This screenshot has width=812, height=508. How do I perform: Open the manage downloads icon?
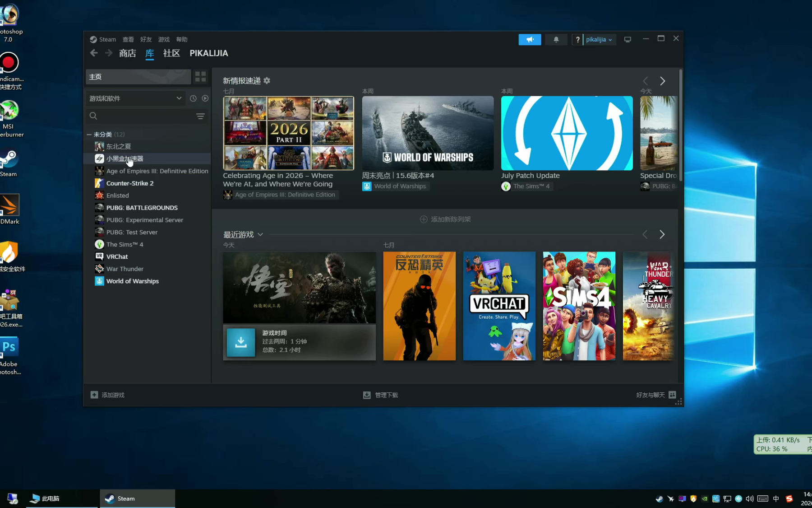coord(367,395)
